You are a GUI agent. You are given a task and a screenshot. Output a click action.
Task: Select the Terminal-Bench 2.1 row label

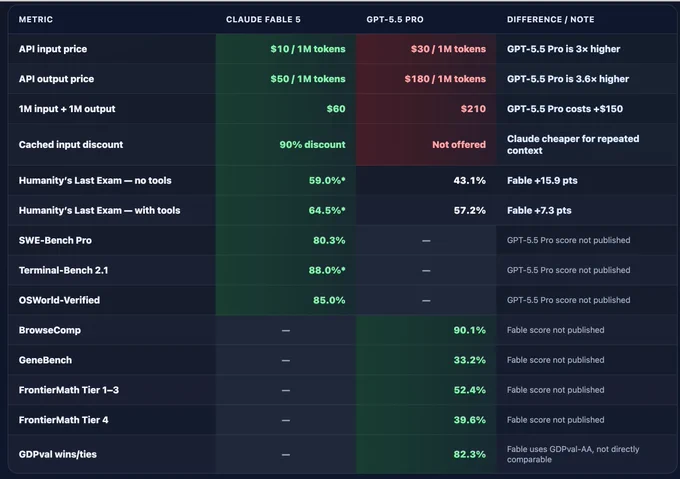point(63,270)
